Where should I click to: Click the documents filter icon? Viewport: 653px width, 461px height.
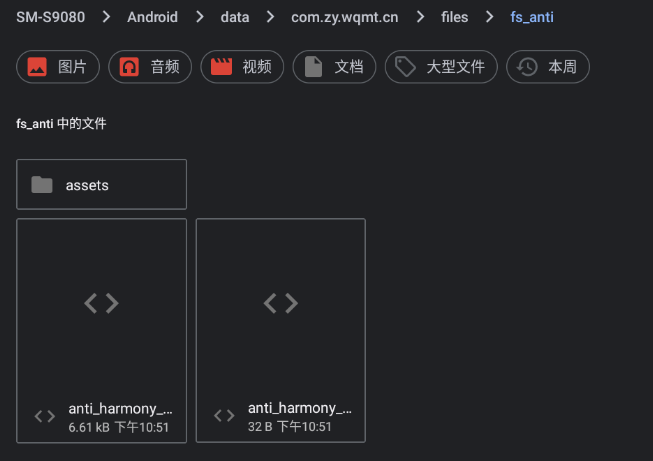click(314, 67)
